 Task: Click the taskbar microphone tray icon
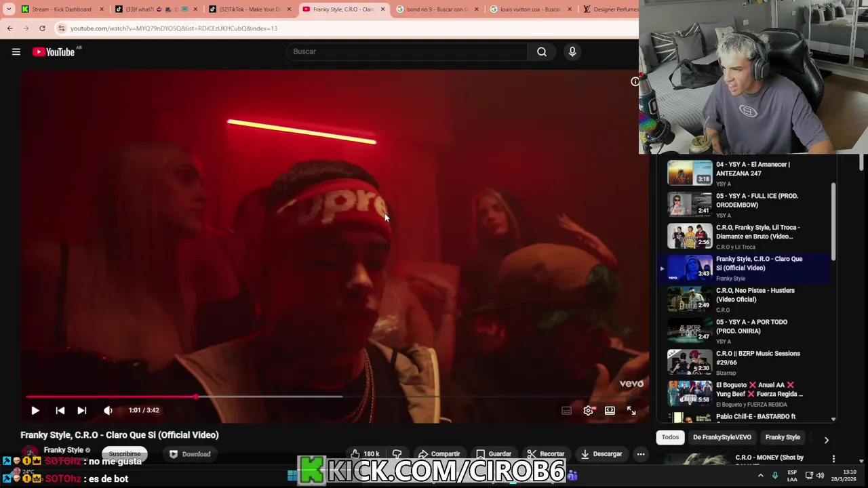[775, 476]
